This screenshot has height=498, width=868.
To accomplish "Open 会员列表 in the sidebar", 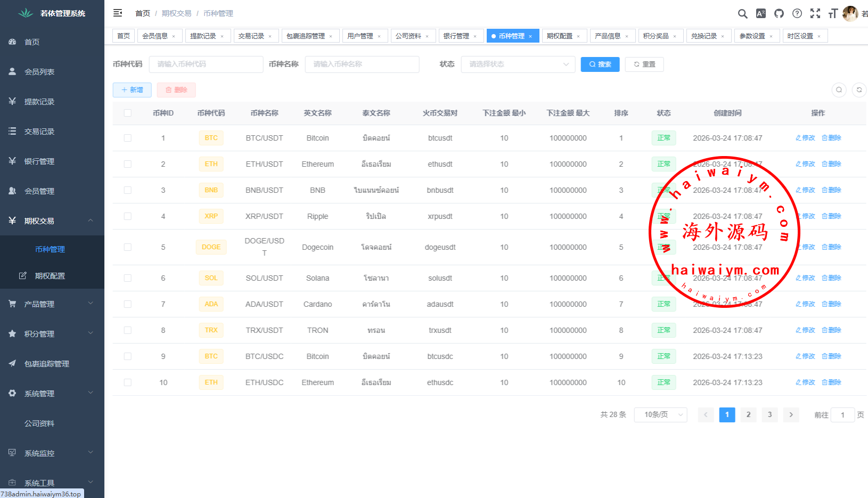I will point(52,72).
